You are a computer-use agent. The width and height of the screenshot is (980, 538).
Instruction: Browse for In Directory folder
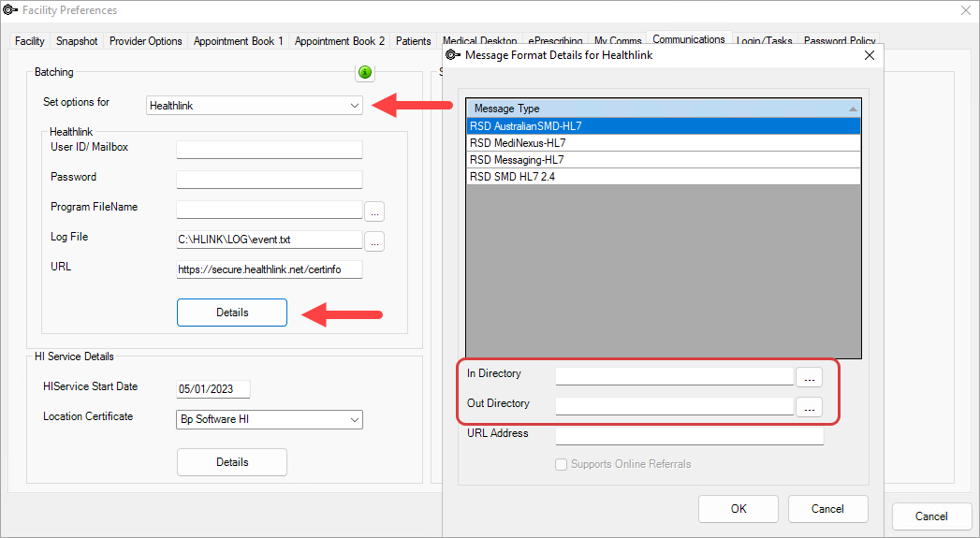(x=809, y=377)
